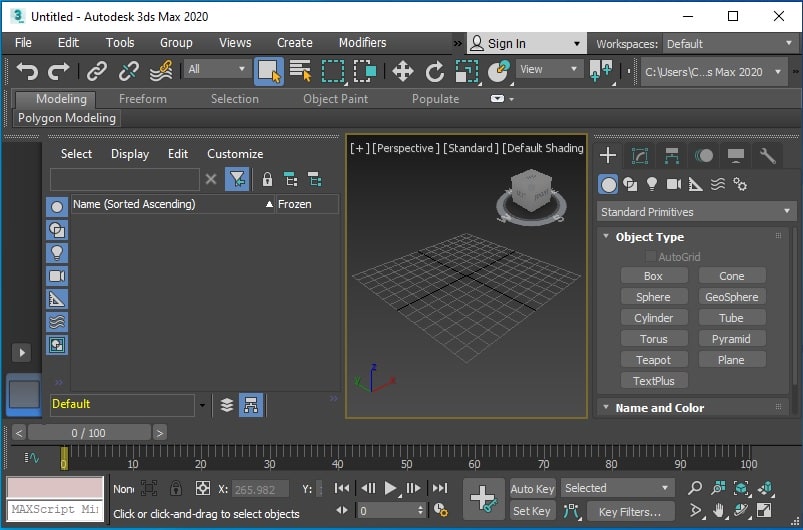803x530 pixels.
Task: Activate the Select and Link tool
Action: coord(97,71)
